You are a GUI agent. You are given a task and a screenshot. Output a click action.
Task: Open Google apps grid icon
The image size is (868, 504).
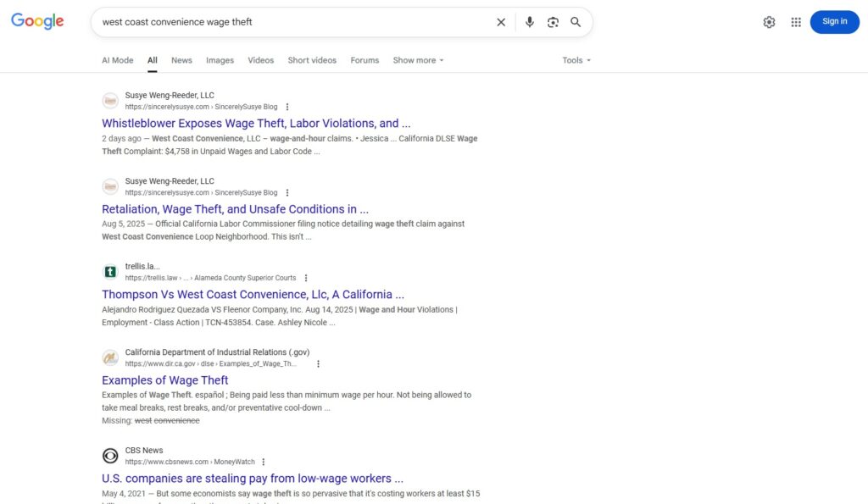point(796,22)
